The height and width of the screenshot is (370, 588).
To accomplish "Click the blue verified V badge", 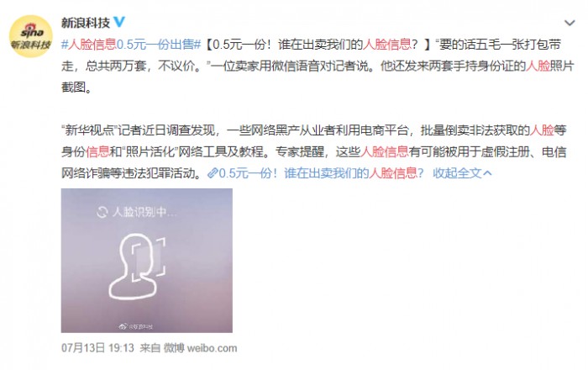I will (x=119, y=22).
